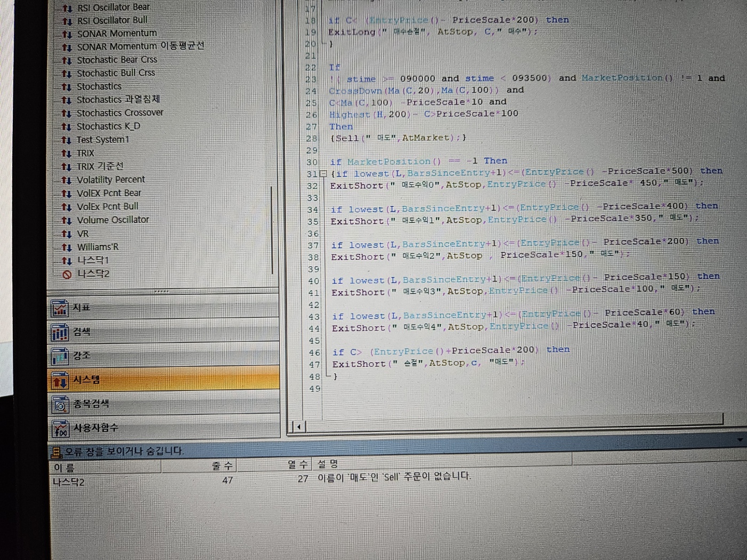Click the 지표 panel icon
The height and width of the screenshot is (560, 747).
click(x=60, y=308)
